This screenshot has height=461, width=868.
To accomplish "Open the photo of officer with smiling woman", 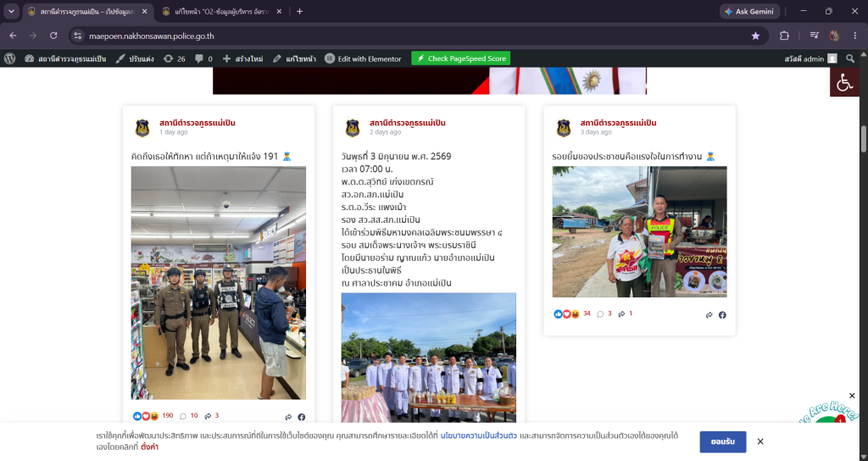I will point(639,232).
